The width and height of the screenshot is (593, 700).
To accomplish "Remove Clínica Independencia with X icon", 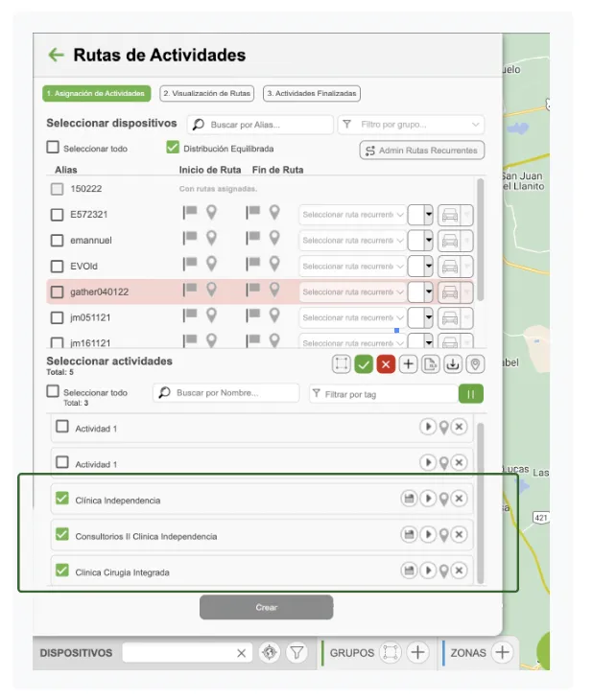I will [x=459, y=499].
